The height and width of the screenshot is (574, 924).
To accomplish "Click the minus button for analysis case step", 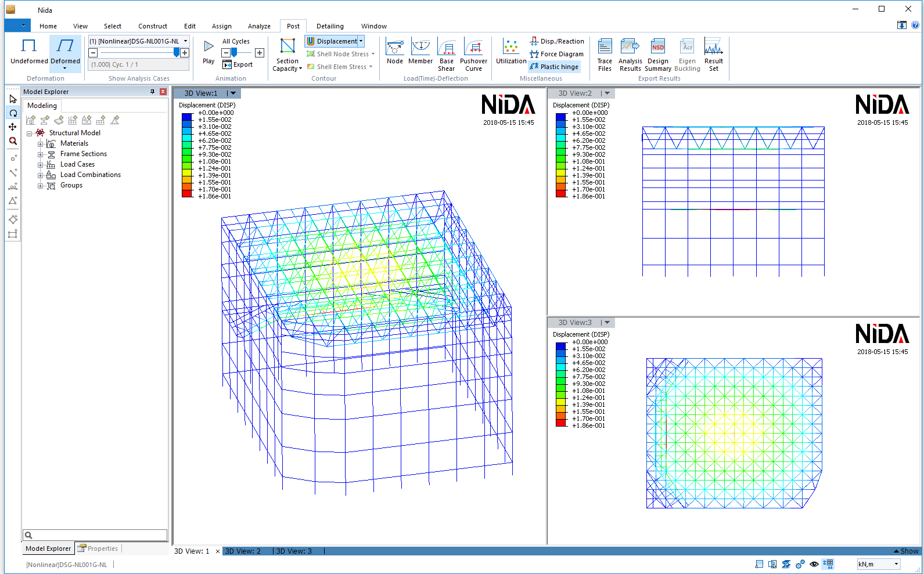I will [x=93, y=53].
